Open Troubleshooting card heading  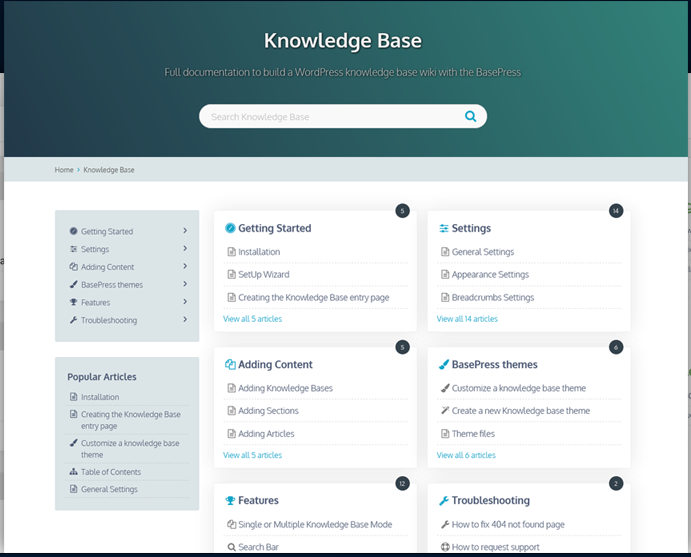[490, 501]
